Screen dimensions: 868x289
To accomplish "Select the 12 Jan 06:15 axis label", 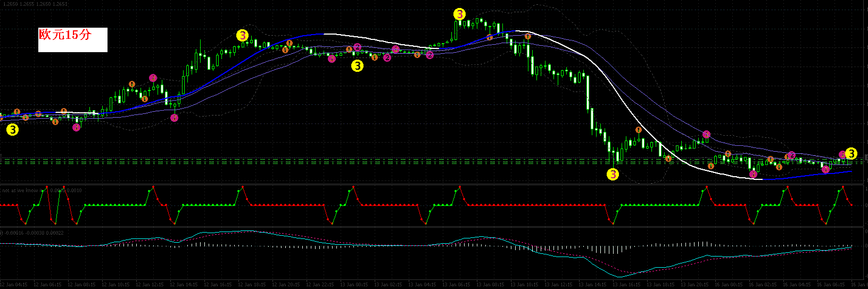I will pos(47,285).
